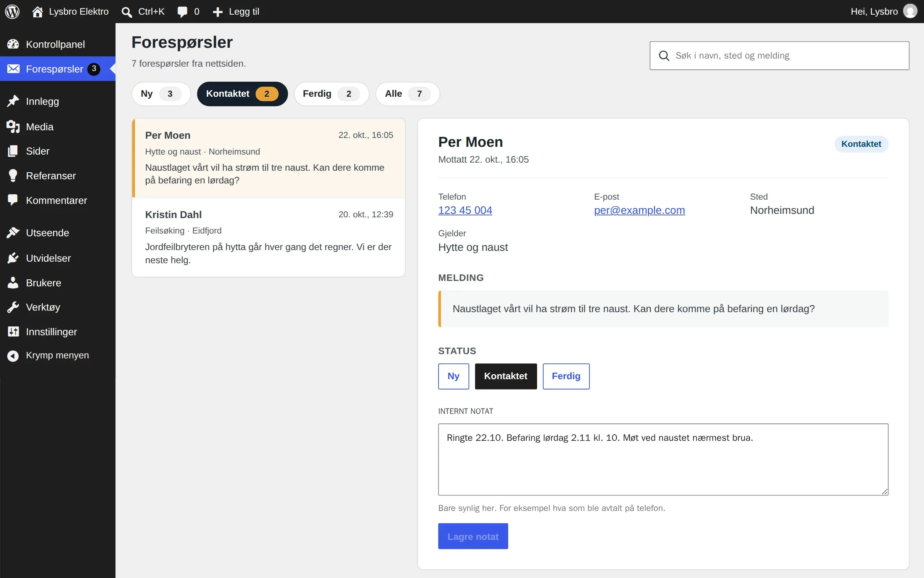Image resolution: width=924 pixels, height=578 pixels.
Task: Set status to Ny
Action: [x=454, y=376]
